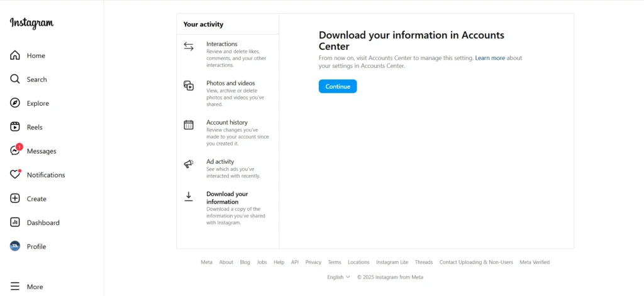Open the Privacy footer link
The image size is (644, 296).
(x=313, y=262)
